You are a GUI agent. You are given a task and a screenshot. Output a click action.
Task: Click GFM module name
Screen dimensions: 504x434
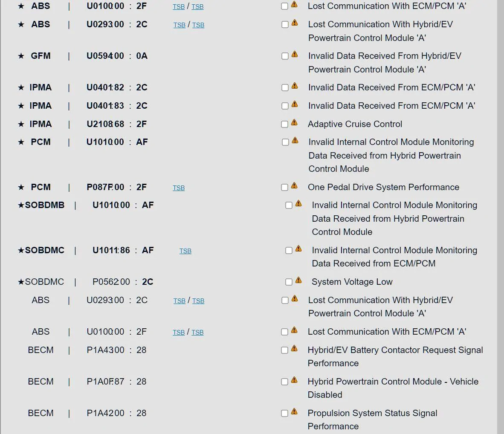click(x=41, y=56)
